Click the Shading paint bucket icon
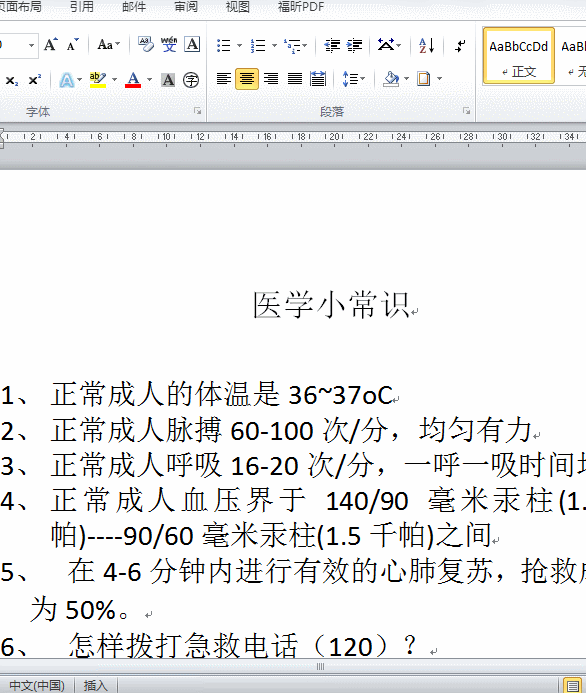Screen dimensions: 586x693 pyautogui.click(x=391, y=79)
